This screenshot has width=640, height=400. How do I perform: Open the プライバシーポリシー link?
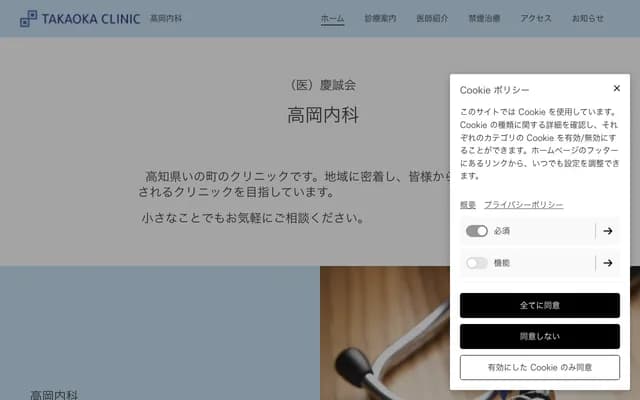524,204
